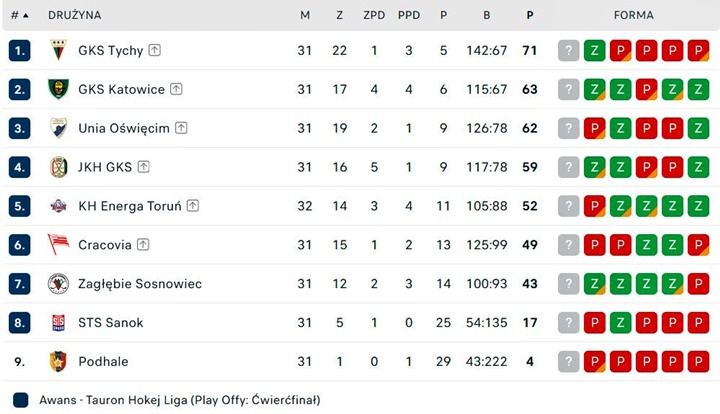The width and height of the screenshot is (720, 414).
Task: Open the Unia Oświęcim logo
Action: click(58, 128)
